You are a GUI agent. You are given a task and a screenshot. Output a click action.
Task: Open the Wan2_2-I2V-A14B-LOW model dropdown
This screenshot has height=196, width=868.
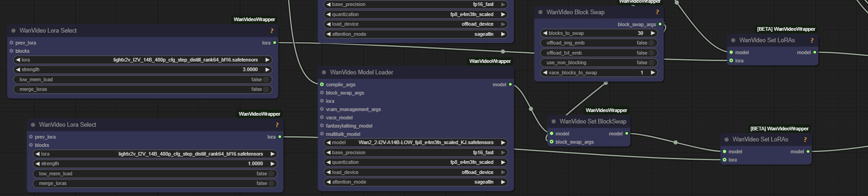pos(416,142)
